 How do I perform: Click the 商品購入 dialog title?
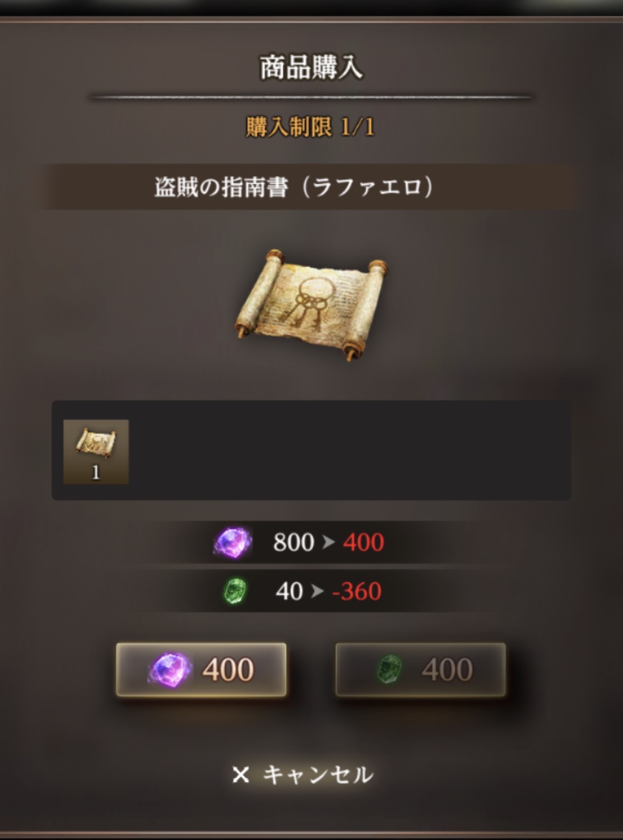tap(311, 68)
